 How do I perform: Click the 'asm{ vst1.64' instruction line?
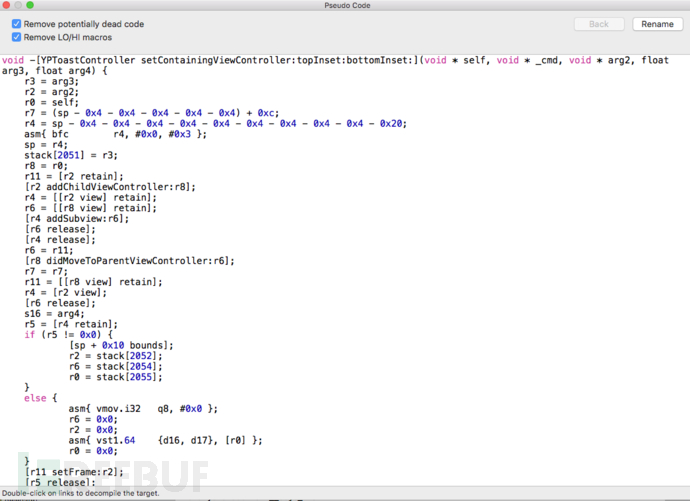165,440
